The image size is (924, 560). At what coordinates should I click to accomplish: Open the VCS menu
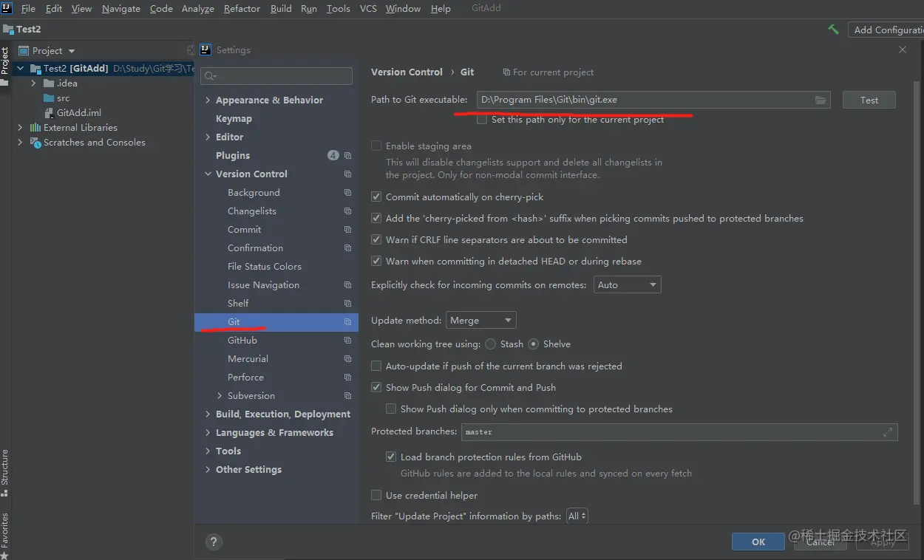[x=368, y=9]
